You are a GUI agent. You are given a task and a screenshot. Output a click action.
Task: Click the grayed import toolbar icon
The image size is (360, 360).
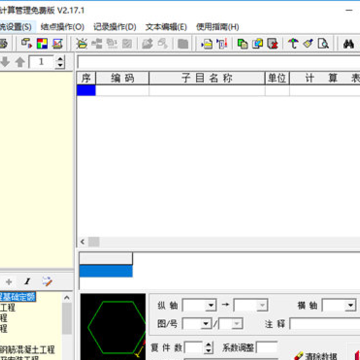pyautogui.click(x=163, y=44)
